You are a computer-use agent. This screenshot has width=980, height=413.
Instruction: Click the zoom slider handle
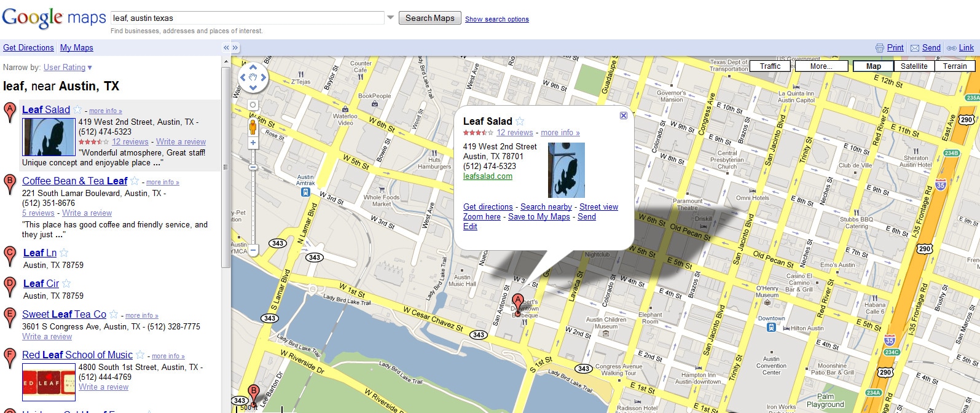253,167
